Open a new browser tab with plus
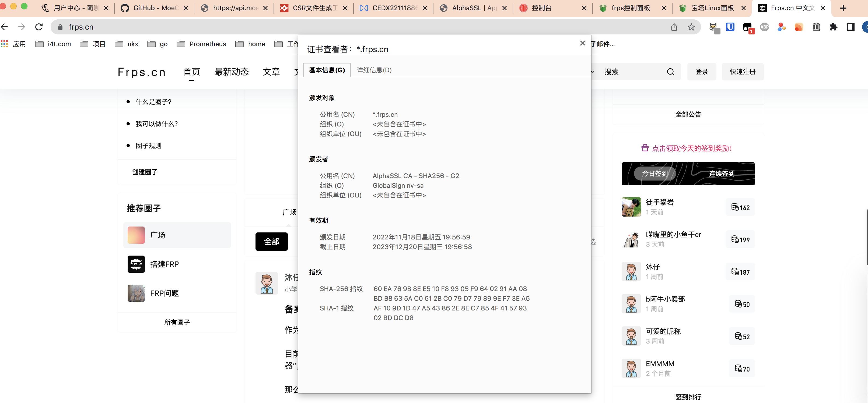This screenshot has width=868, height=403. [x=843, y=8]
